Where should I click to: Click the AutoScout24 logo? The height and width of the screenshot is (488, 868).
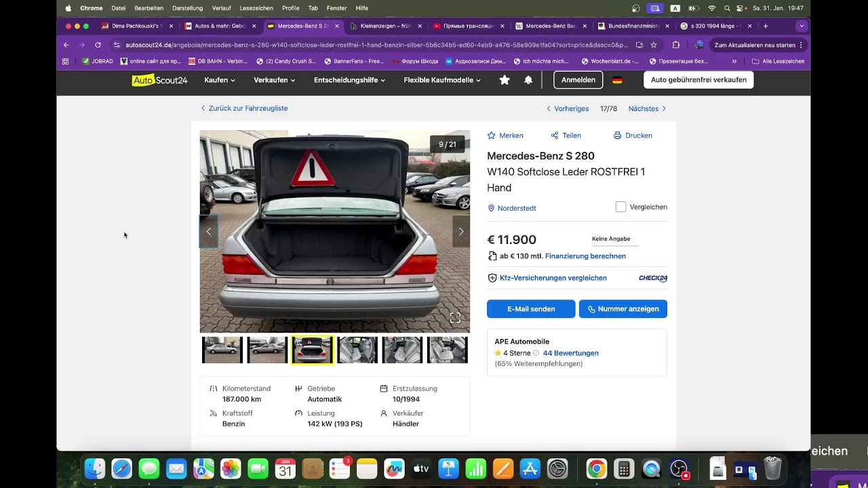tap(160, 80)
